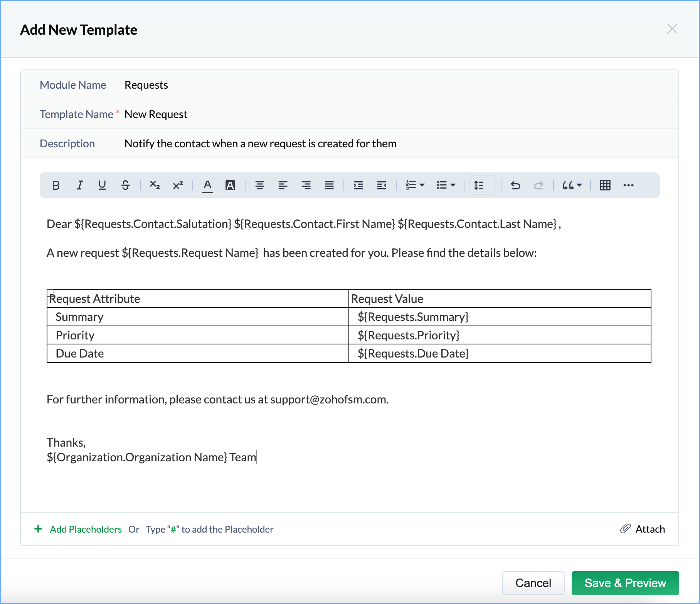Click the Add Placeholders link
The width and height of the screenshot is (700, 604).
(x=86, y=529)
